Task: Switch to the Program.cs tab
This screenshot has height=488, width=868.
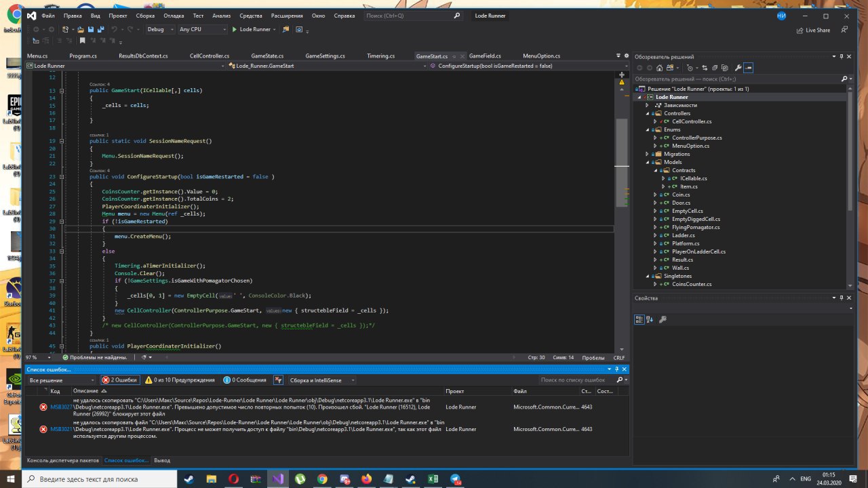Action: pos(83,56)
